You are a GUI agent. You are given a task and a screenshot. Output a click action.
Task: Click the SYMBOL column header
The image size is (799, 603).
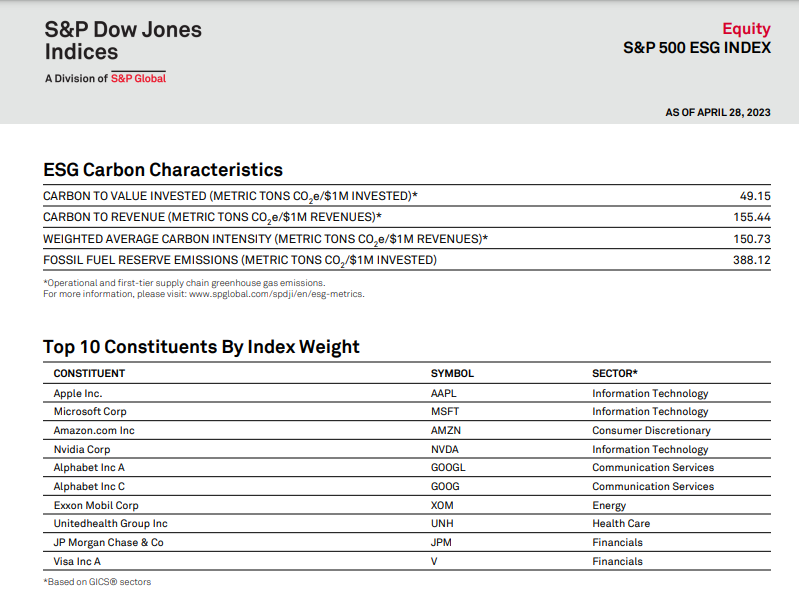(452, 374)
